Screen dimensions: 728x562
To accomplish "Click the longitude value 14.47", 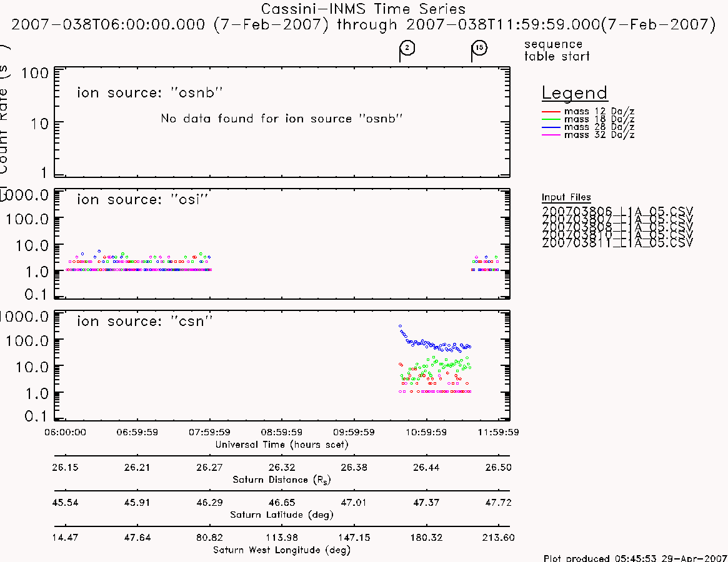I will (x=65, y=538).
